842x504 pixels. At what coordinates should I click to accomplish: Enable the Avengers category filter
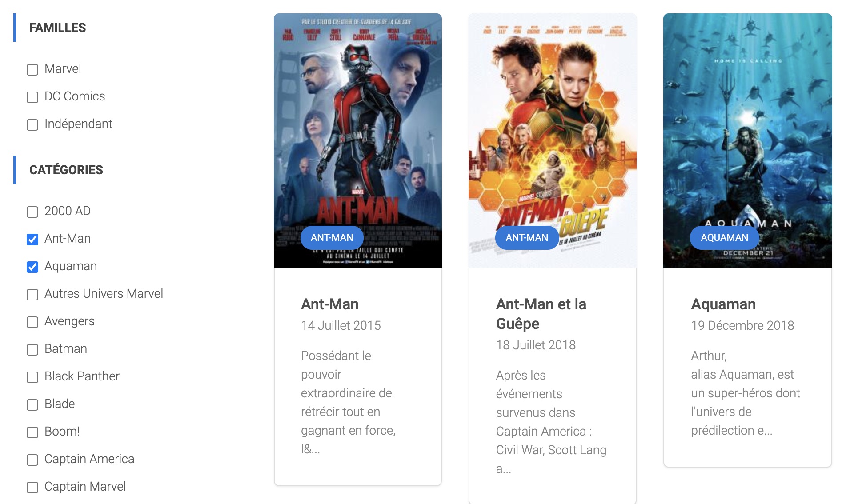(32, 322)
